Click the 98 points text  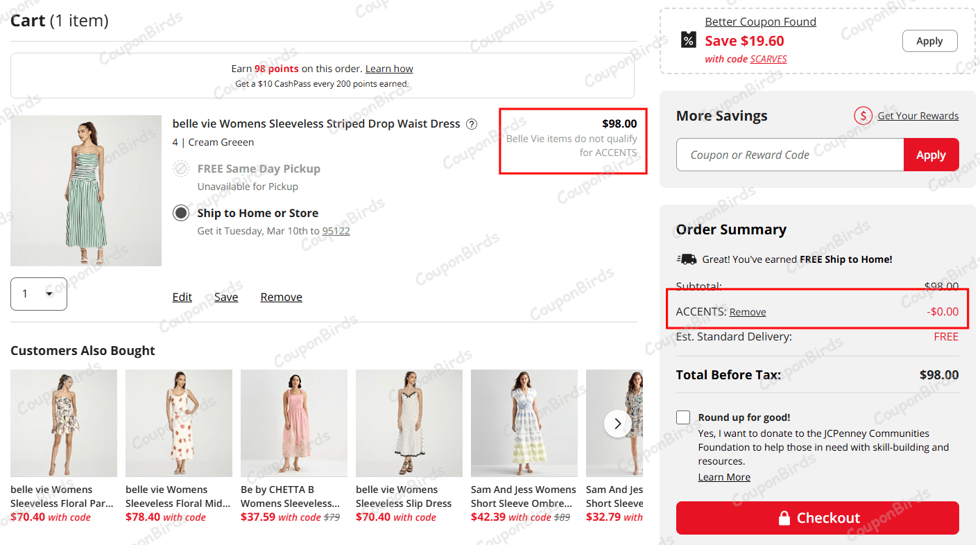click(x=277, y=69)
